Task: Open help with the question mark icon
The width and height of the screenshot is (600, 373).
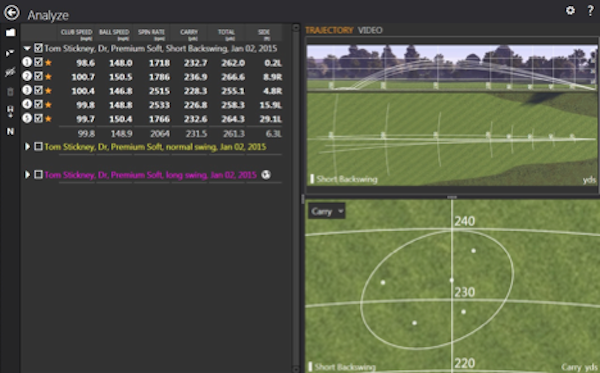Action: click(x=590, y=11)
